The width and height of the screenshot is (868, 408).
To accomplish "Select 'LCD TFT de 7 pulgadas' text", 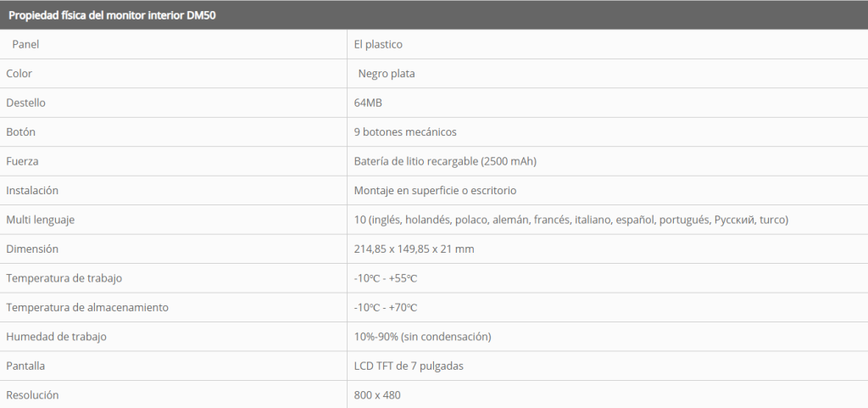I will pos(409,366).
